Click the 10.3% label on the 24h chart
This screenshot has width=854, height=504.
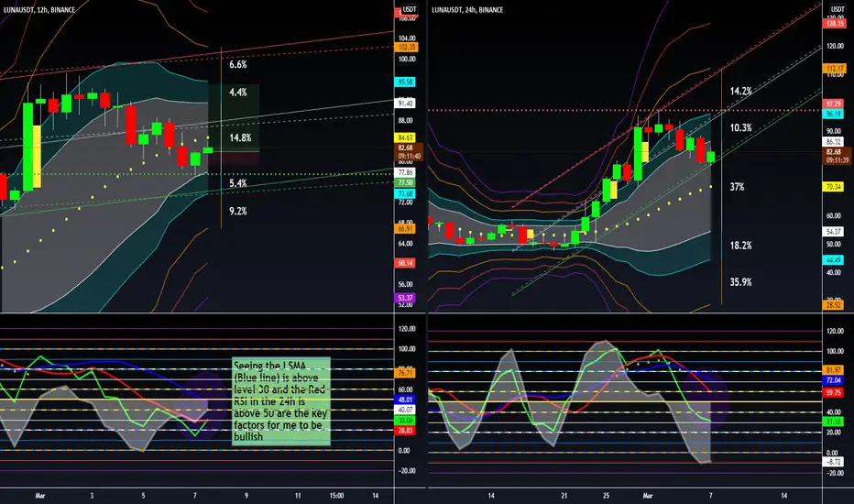pyautogui.click(x=741, y=127)
